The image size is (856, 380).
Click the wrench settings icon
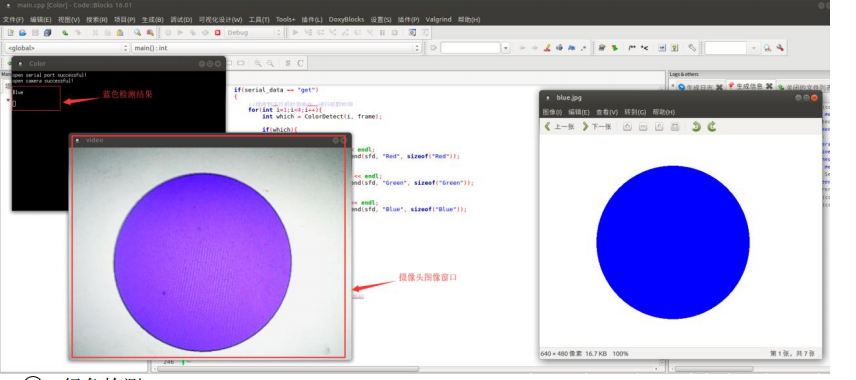(780, 48)
